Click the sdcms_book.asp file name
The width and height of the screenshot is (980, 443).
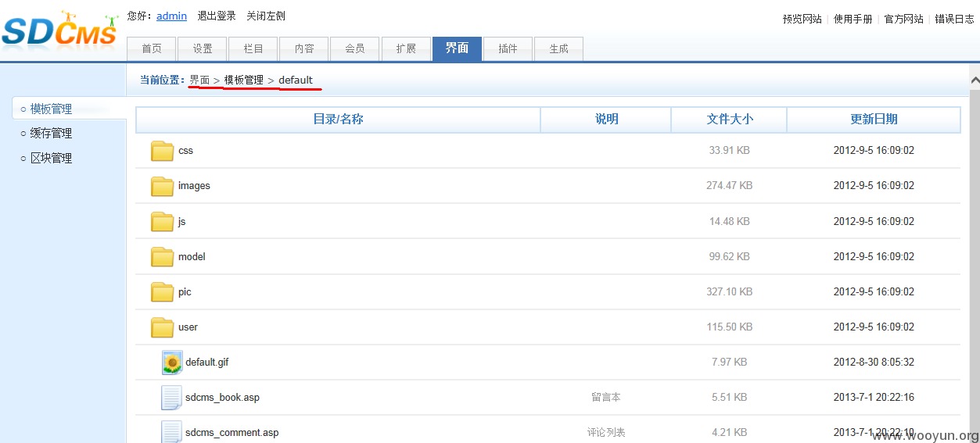222,398
